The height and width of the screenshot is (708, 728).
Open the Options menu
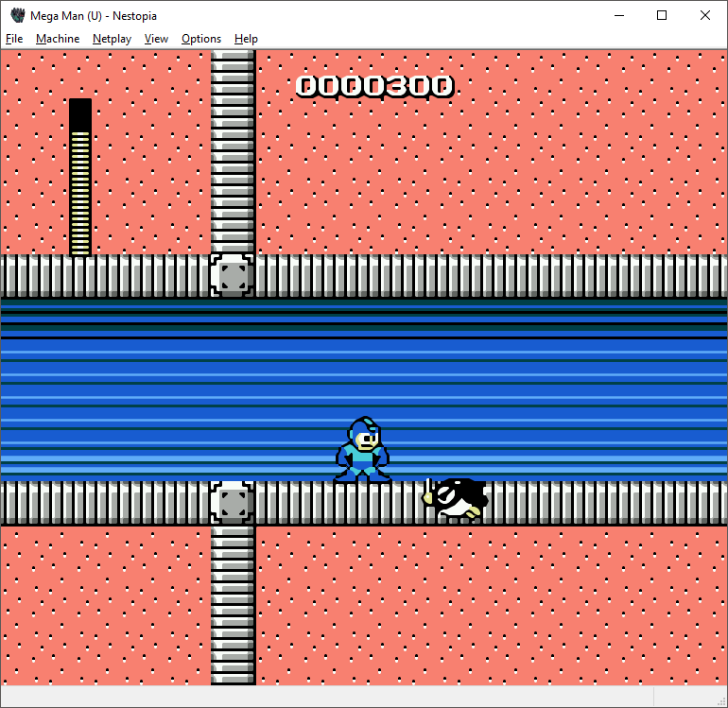pos(201,39)
